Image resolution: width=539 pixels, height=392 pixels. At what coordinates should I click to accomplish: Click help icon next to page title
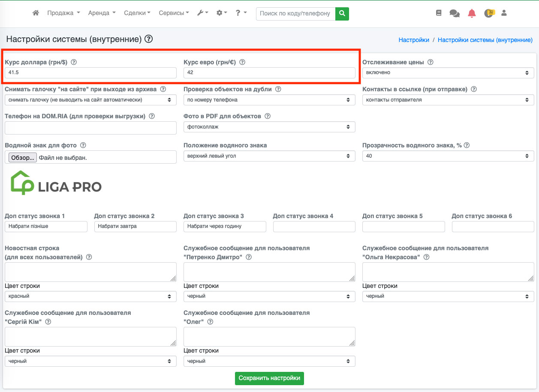click(x=148, y=39)
